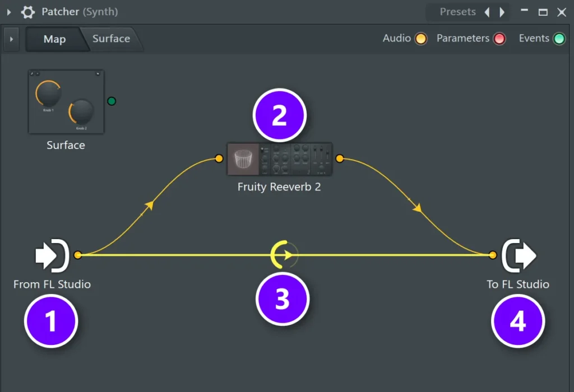
Task: Switch to the Surface tab
Action: click(x=112, y=39)
